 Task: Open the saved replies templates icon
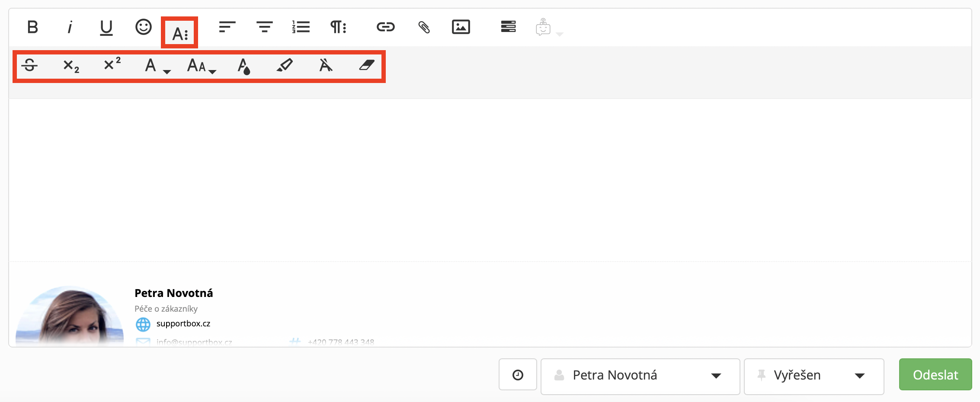(508, 27)
